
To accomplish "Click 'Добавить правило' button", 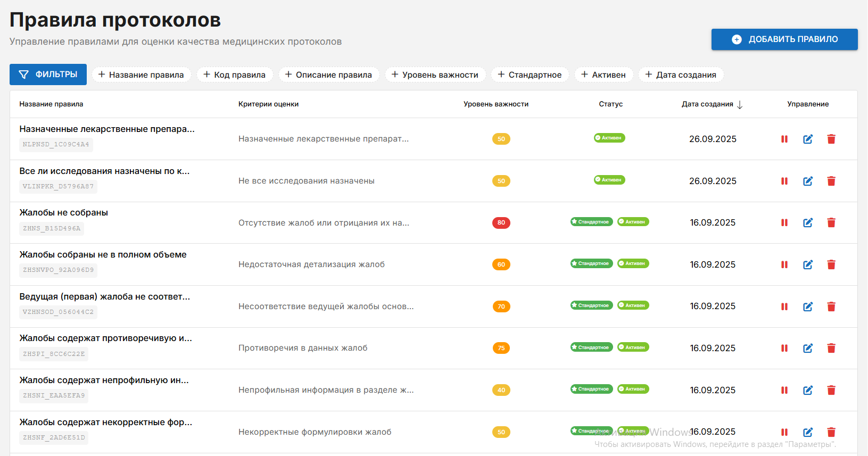I will tap(784, 39).
